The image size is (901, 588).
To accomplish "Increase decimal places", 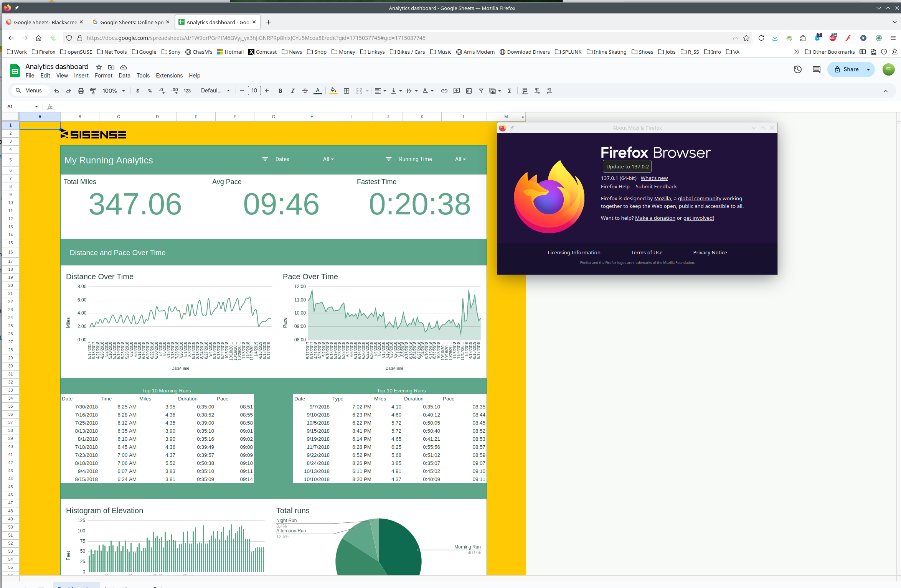I will pos(175,91).
